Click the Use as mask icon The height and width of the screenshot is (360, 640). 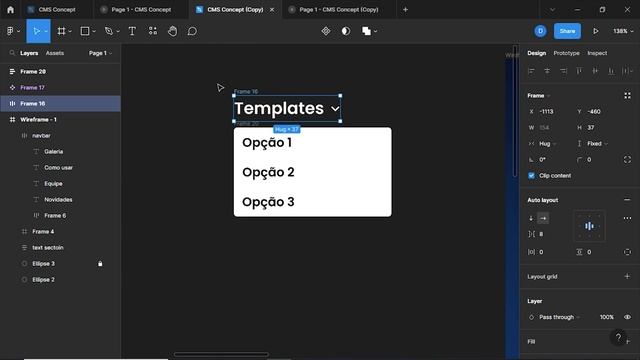pos(346,31)
